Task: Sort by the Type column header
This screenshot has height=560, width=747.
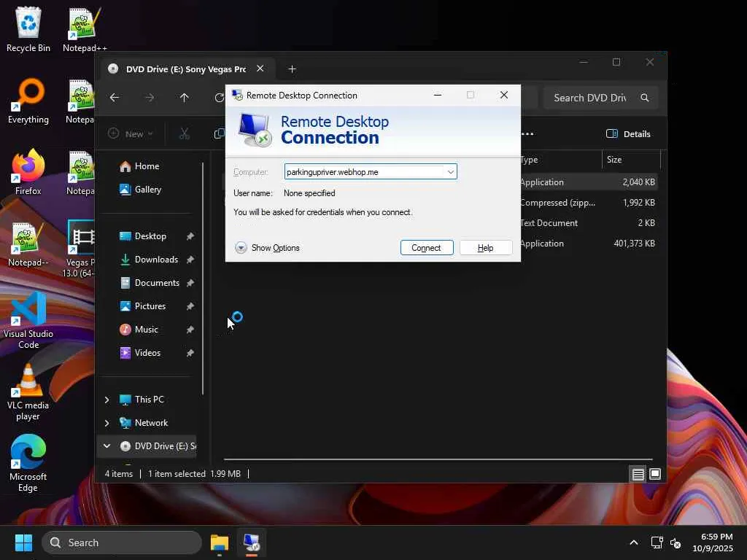Action: point(561,160)
